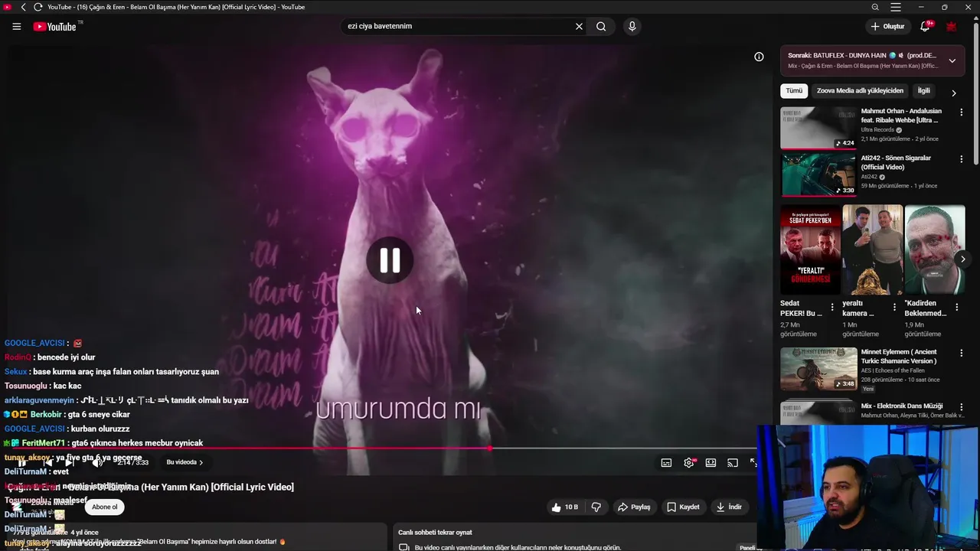Viewport: 980px width, 551px height.
Task: Open notifications bell
Action: (x=925, y=26)
